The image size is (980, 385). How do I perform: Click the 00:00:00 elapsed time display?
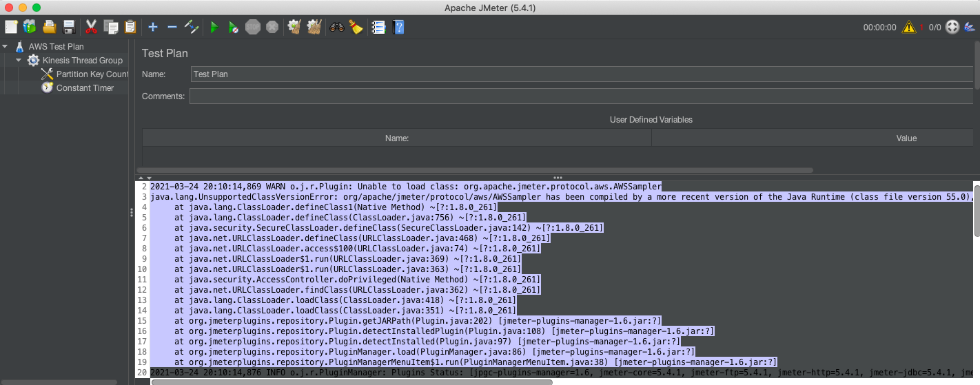tap(880, 28)
